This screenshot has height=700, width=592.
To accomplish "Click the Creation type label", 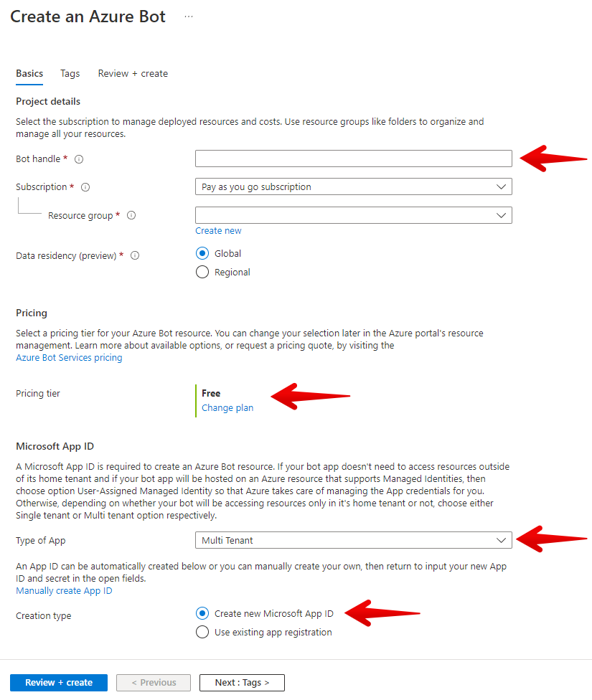I will (x=44, y=615).
